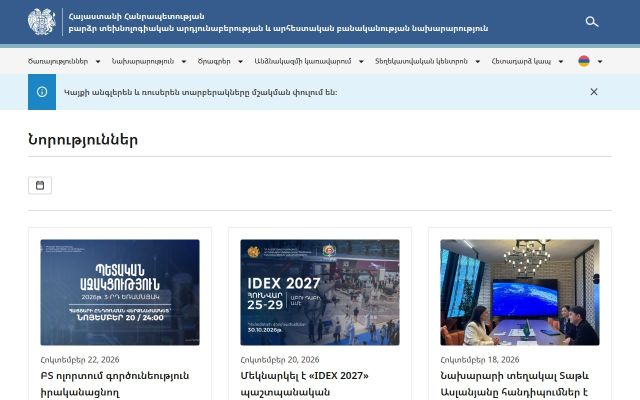Open the Պետական աջակցություն news thumbnail
Screen dimensions: 640x400
point(120,292)
